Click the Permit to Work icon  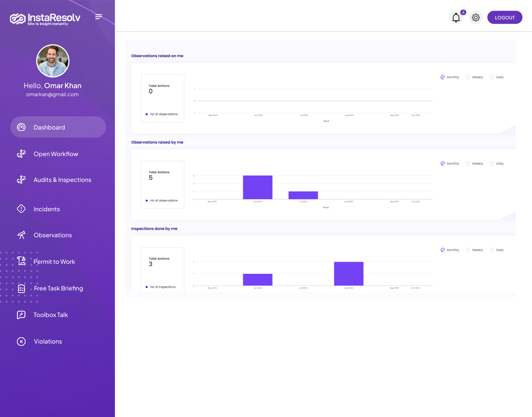pyautogui.click(x=21, y=261)
